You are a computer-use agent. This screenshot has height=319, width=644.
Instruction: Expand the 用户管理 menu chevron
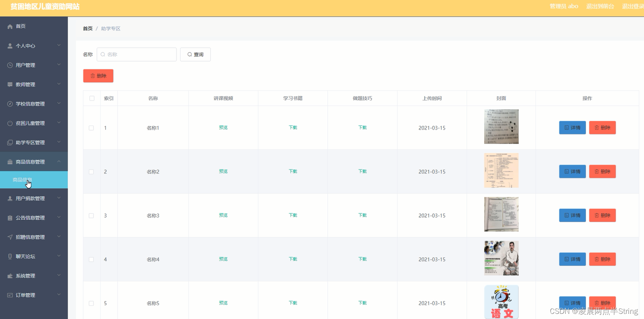pyautogui.click(x=59, y=64)
